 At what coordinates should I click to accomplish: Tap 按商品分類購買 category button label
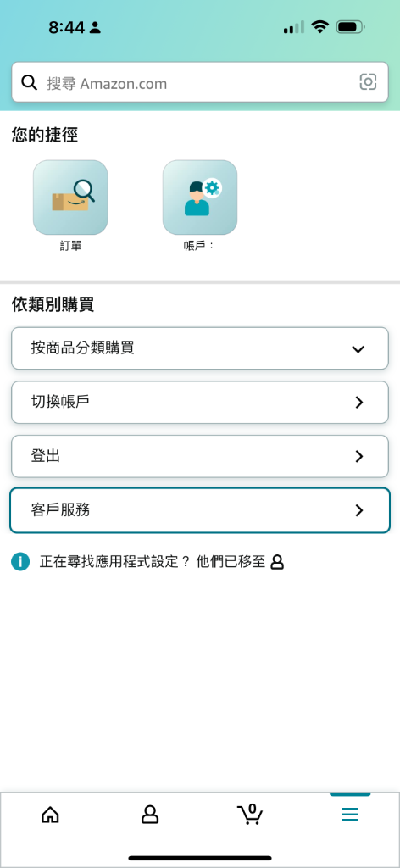(82, 348)
